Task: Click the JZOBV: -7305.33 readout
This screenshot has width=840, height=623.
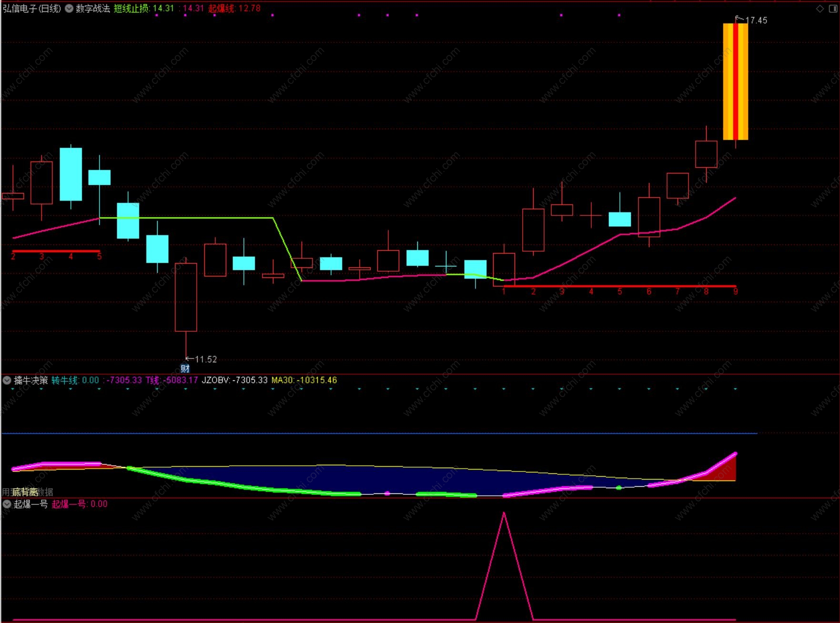Action: 235,380
